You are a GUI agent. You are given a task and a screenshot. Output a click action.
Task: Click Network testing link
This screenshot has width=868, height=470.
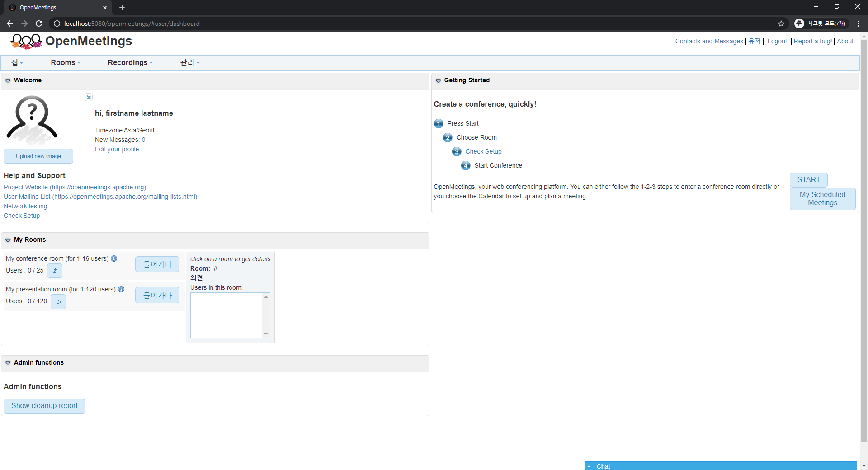pyautogui.click(x=25, y=206)
